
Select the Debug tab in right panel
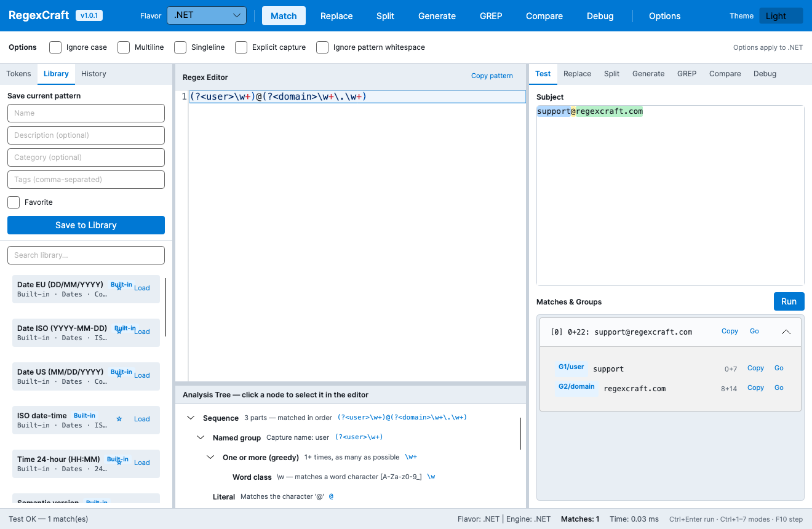[x=765, y=74]
